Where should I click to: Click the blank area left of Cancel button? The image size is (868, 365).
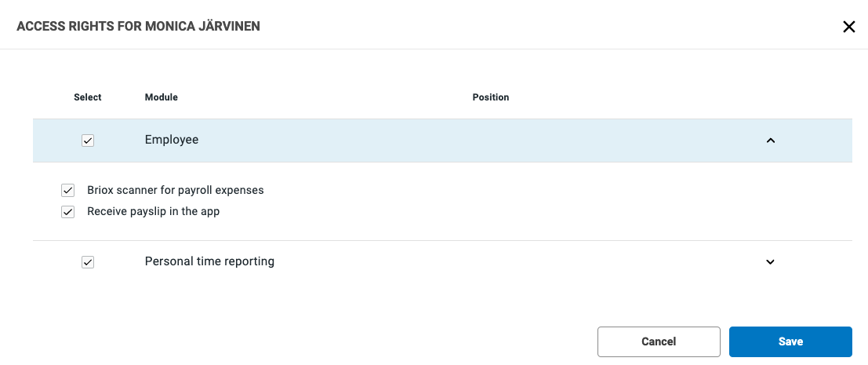[314, 341]
